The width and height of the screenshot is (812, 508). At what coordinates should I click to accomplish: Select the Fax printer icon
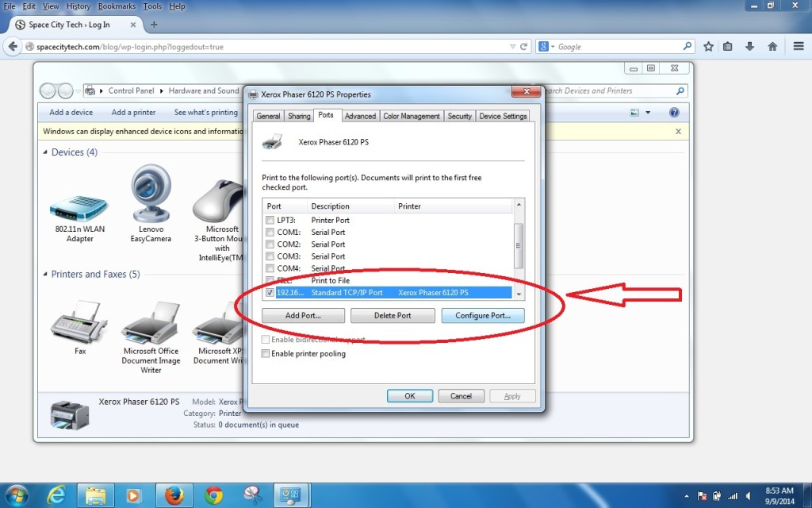[80, 327]
